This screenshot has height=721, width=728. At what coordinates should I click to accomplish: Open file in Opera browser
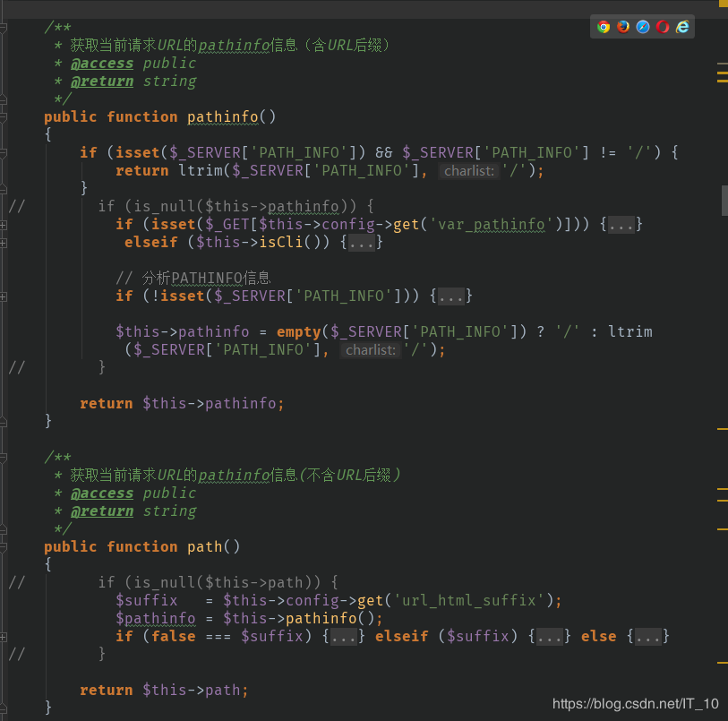click(663, 27)
